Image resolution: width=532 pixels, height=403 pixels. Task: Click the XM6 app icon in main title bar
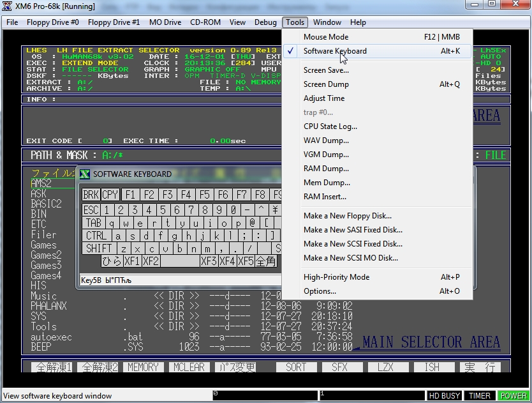click(7, 6)
